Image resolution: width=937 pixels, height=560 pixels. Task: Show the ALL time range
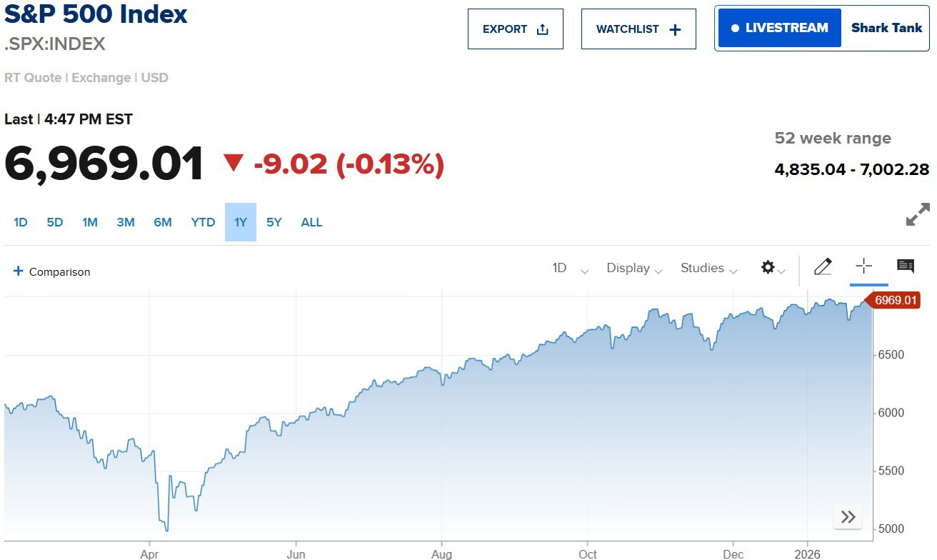coord(311,222)
